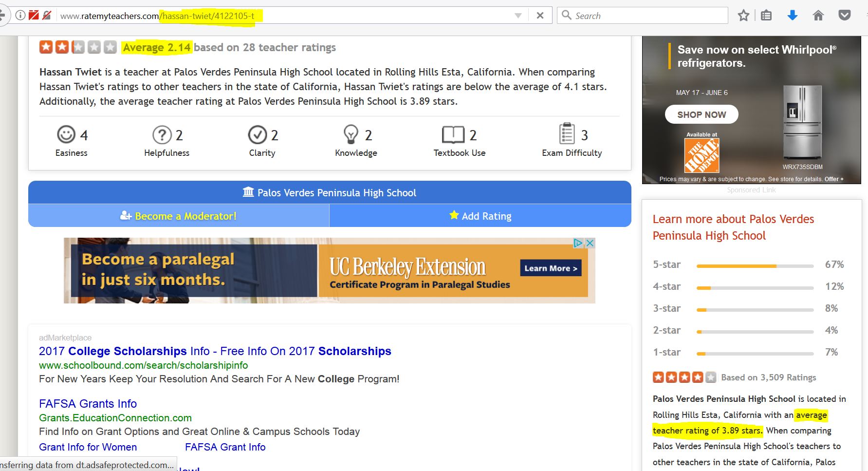Screen dimensions: 868x471
Task: Click Grants.EducationConnection.com link
Action: pyautogui.click(x=115, y=418)
